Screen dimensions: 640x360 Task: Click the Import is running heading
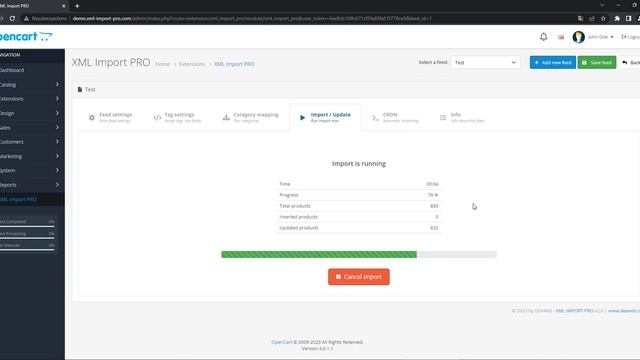(359, 164)
